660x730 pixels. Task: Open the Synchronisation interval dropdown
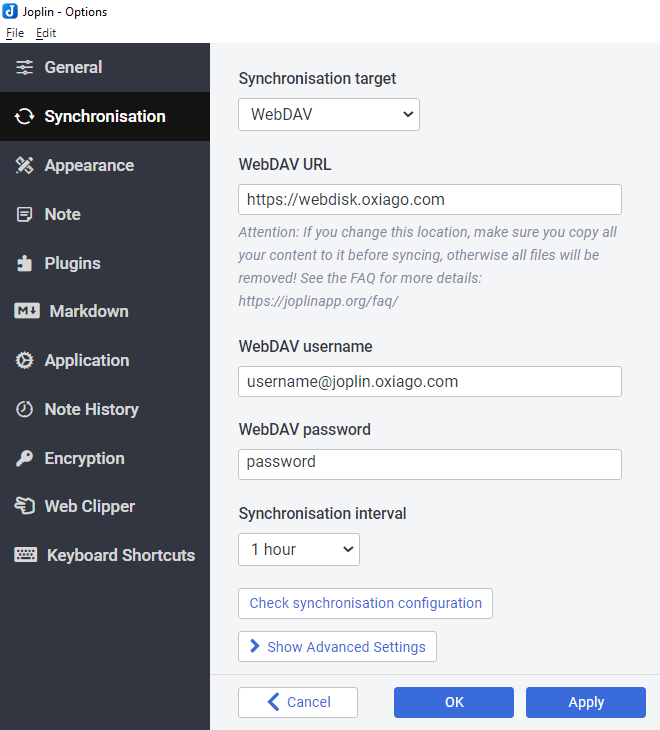tap(299, 549)
